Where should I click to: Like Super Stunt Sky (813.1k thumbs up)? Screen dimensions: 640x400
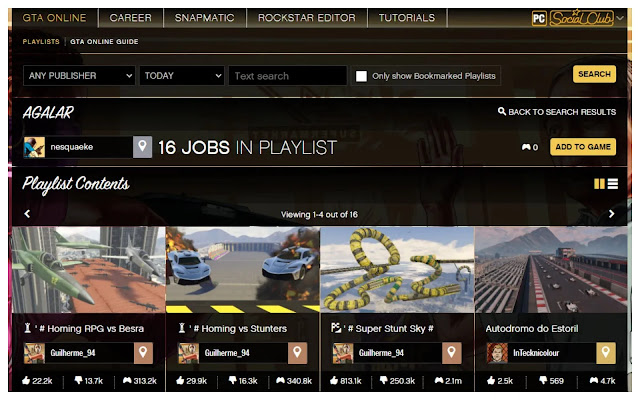(x=334, y=381)
